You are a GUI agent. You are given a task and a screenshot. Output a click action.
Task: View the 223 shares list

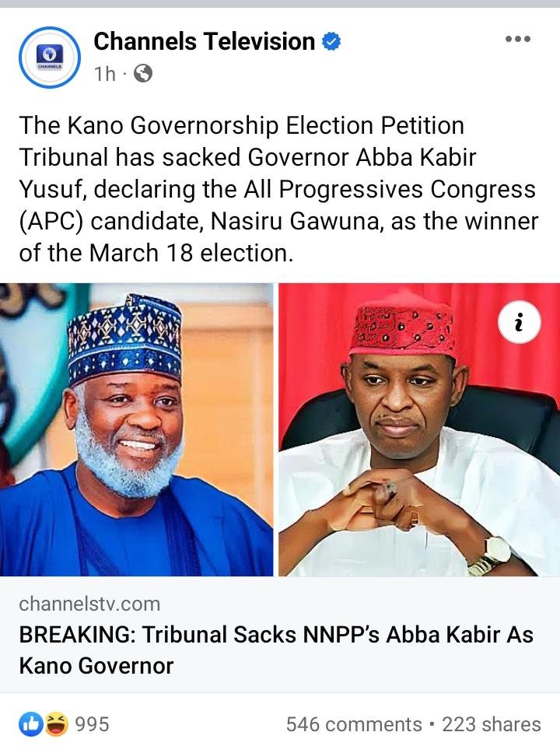(x=492, y=724)
